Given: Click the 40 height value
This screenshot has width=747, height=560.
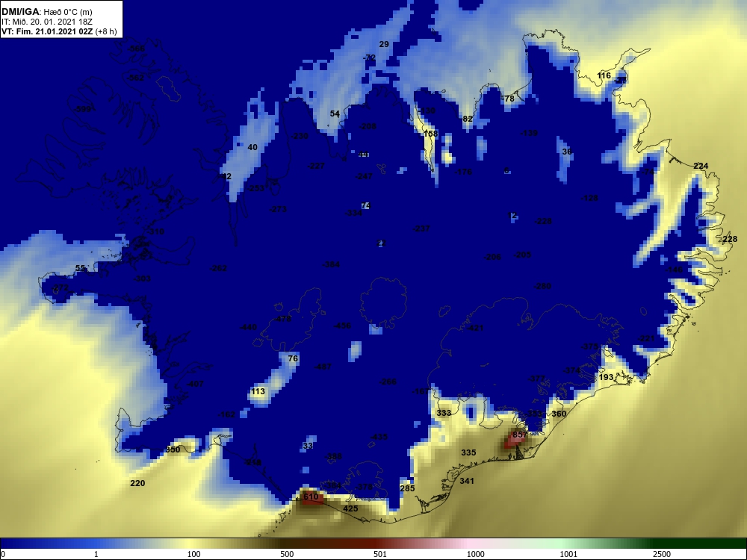Looking at the screenshot, I should tap(252, 147).
